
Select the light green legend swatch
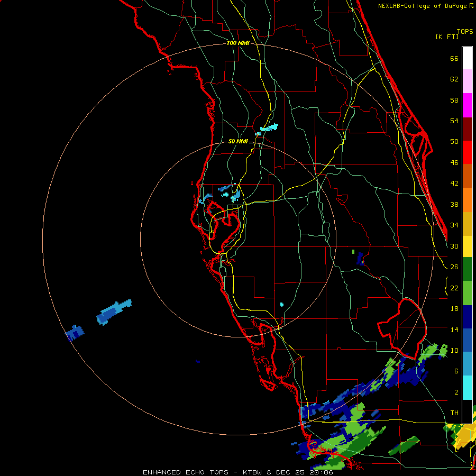(467, 293)
